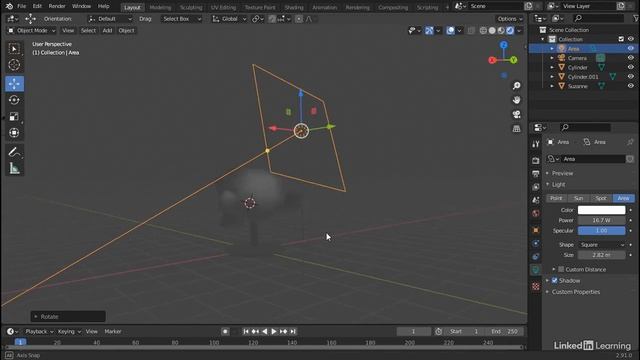Hide the Camera in outliner
Image resolution: width=640 pixels, height=360 pixels.
coord(631,58)
